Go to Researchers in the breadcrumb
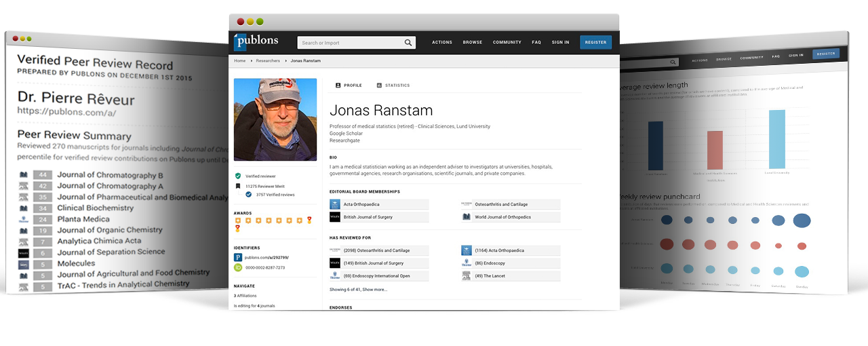Screen dimensions: 868x346 coord(268,61)
